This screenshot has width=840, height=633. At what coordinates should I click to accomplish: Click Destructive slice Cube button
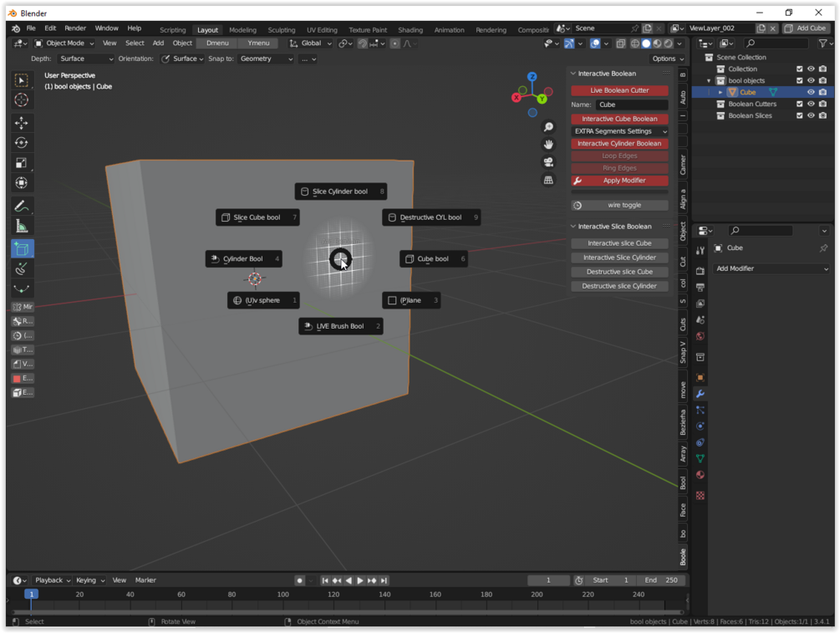pos(619,272)
